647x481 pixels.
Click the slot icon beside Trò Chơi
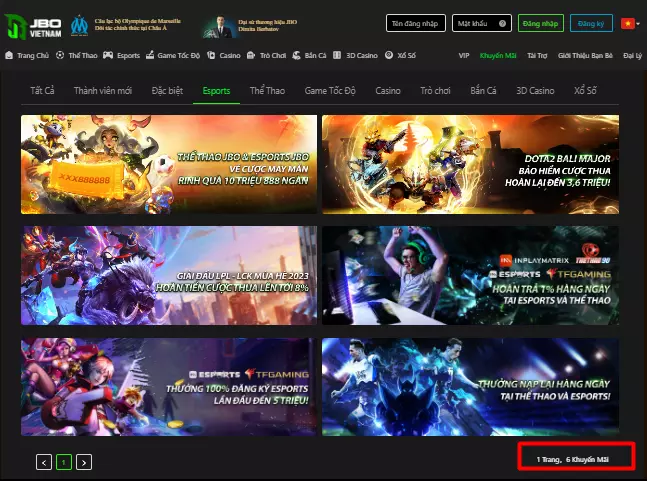tap(251, 55)
